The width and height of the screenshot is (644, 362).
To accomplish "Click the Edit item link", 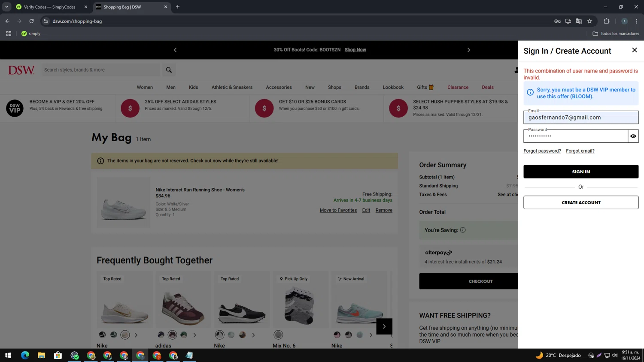I will (x=366, y=210).
